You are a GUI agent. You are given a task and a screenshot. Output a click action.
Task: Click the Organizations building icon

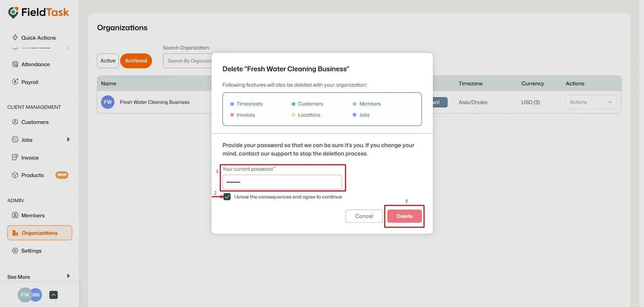15,233
